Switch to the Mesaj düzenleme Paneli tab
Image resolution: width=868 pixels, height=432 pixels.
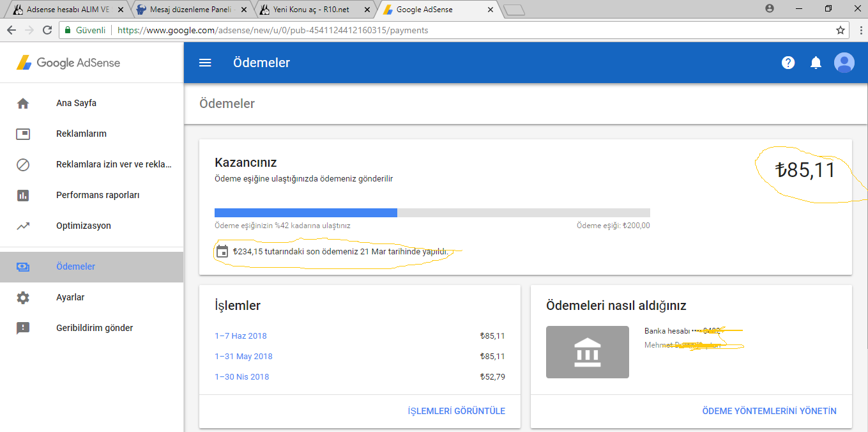[190, 10]
